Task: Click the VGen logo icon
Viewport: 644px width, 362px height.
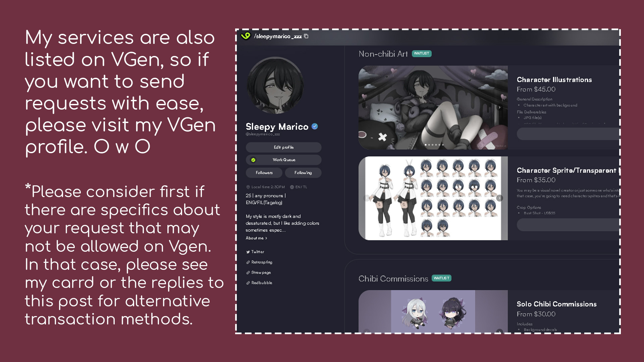Action: point(246,36)
